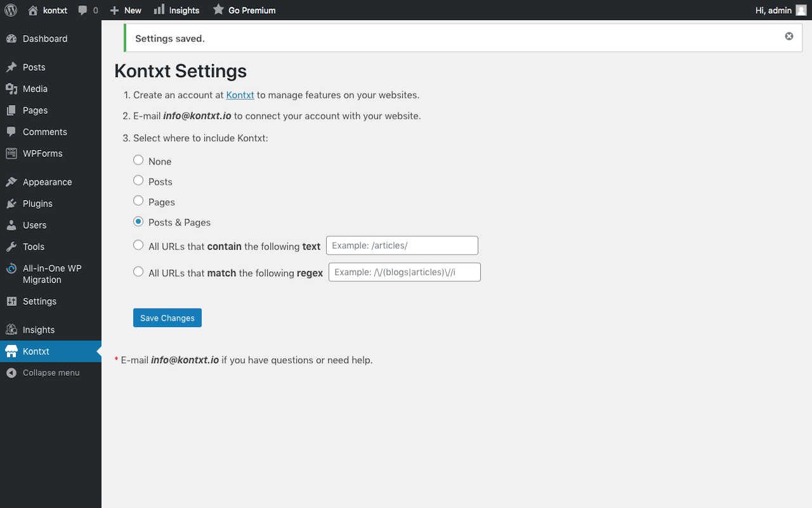Collapse the admin sidebar menu
The height and width of the screenshot is (508, 812).
(51, 373)
